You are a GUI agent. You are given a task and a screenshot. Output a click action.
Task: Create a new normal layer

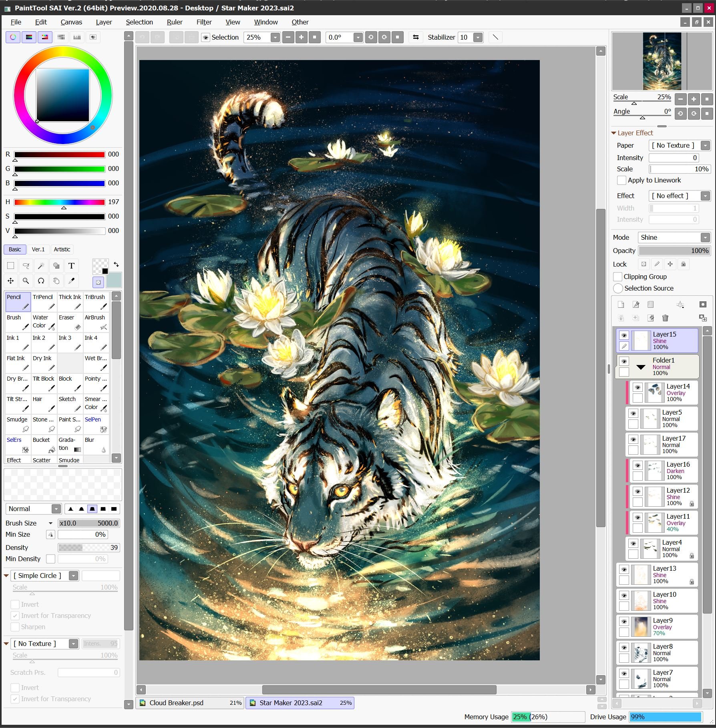pyautogui.click(x=621, y=305)
